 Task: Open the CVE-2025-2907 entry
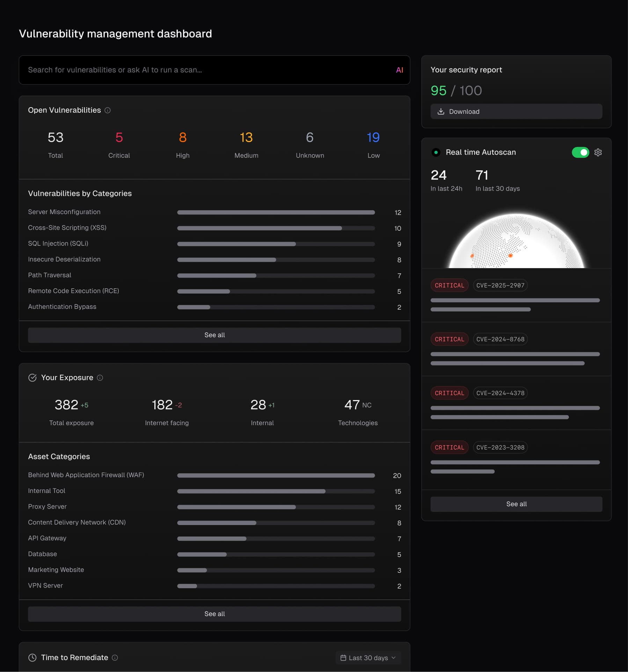500,286
